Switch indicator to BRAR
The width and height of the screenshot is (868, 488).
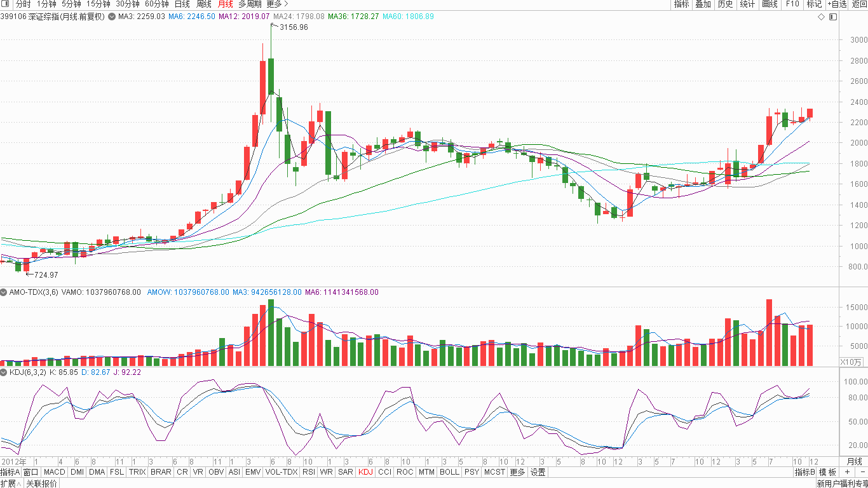click(x=161, y=472)
